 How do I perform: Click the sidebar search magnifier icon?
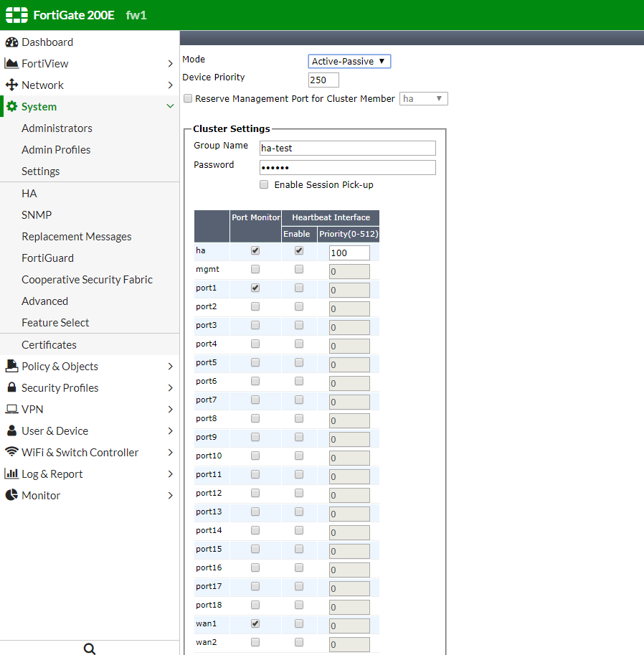pos(90,649)
